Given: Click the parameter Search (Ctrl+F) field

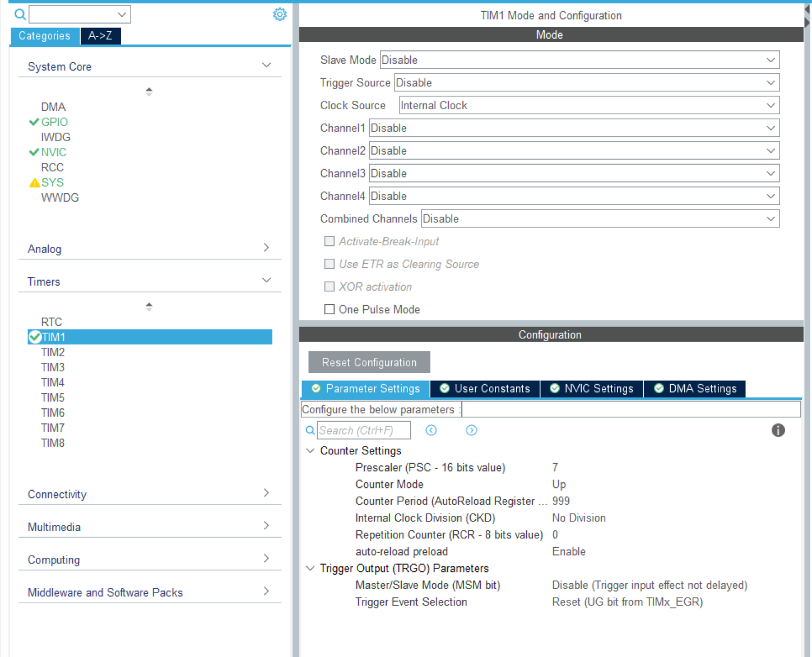Looking at the screenshot, I should (x=364, y=430).
